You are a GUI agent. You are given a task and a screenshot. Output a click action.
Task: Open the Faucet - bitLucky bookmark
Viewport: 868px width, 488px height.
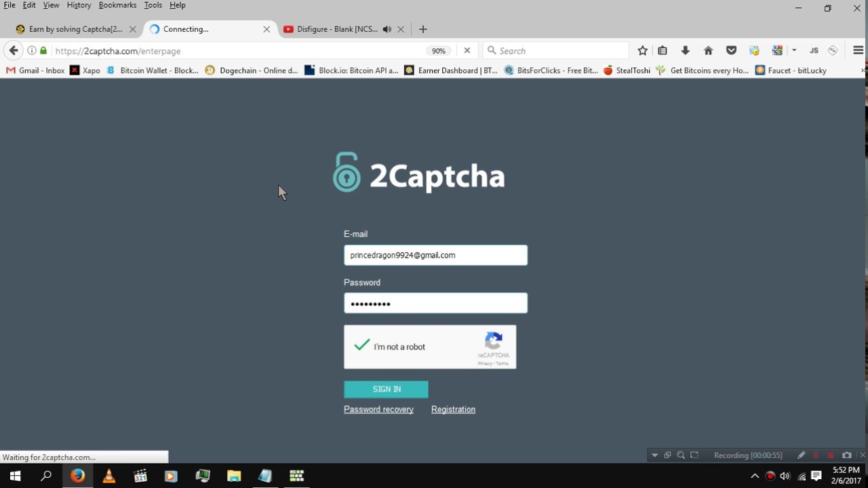click(x=791, y=70)
